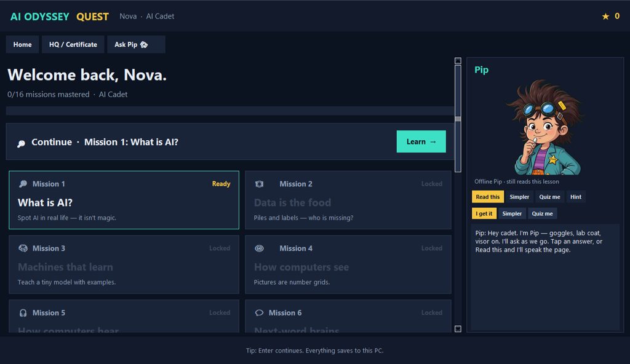Select the Read this button

click(x=488, y=197)
